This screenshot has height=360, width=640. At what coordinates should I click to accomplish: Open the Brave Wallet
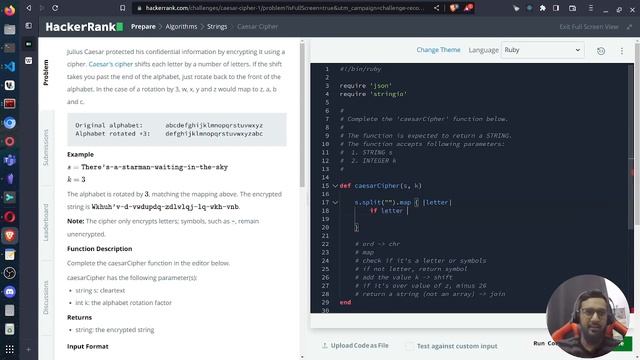(572, 8)
